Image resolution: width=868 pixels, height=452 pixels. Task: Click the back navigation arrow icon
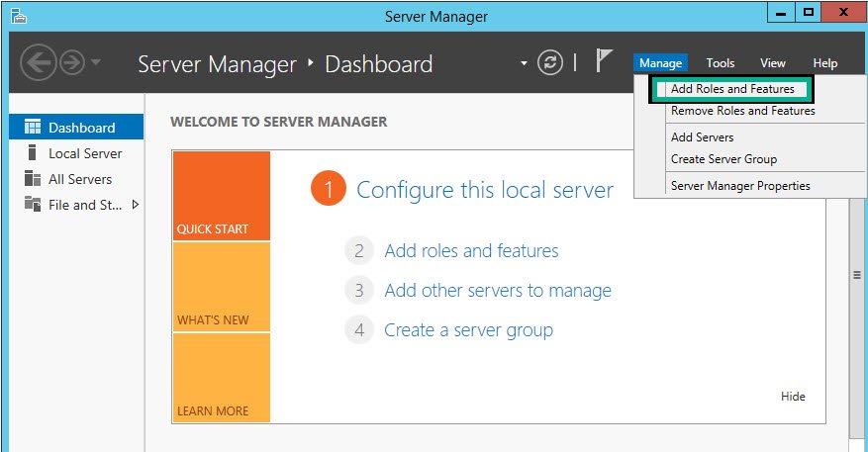click(x=39, y=62)
